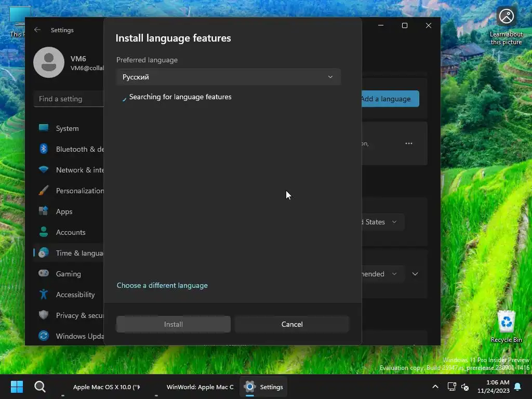Click the Settings taskbar button
Viewport: 532px width, 399px height.
pyautogui.click(x=263, y=387)
